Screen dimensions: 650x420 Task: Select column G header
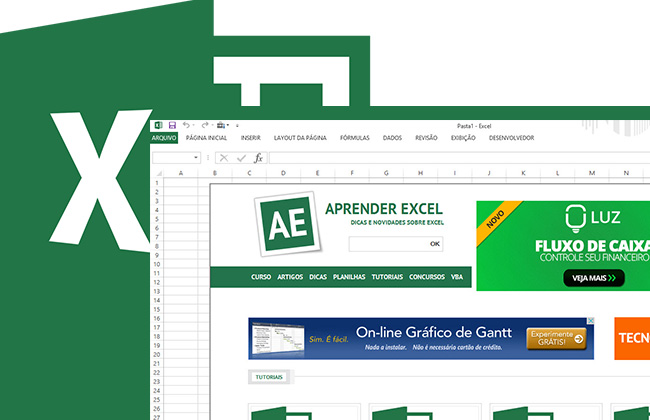click(386, 173)
